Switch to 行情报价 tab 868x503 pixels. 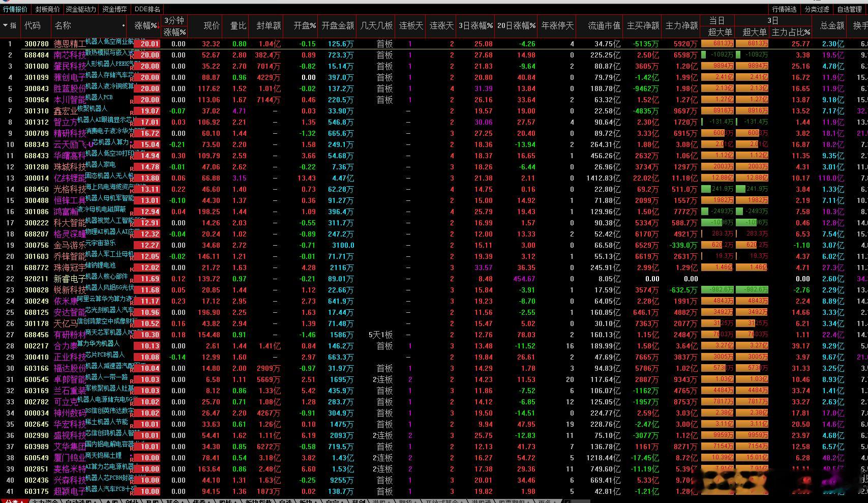tap(15, 9)
